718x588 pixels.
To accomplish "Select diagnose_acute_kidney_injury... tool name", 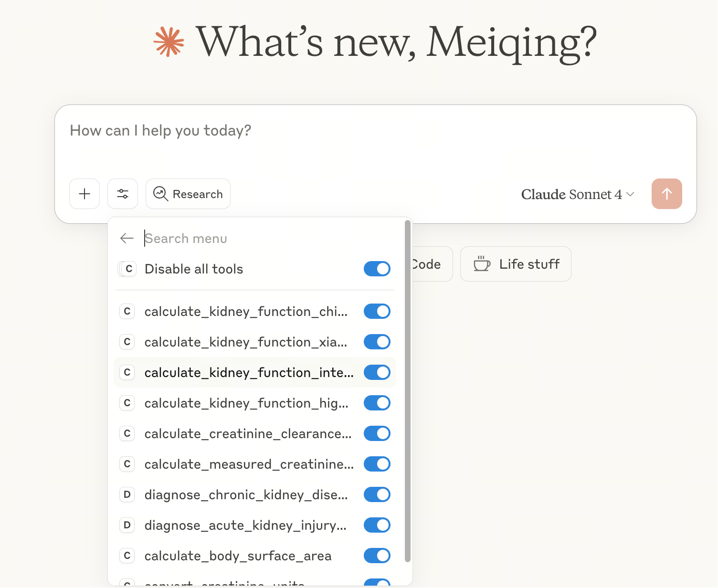I will coord(245,525).
